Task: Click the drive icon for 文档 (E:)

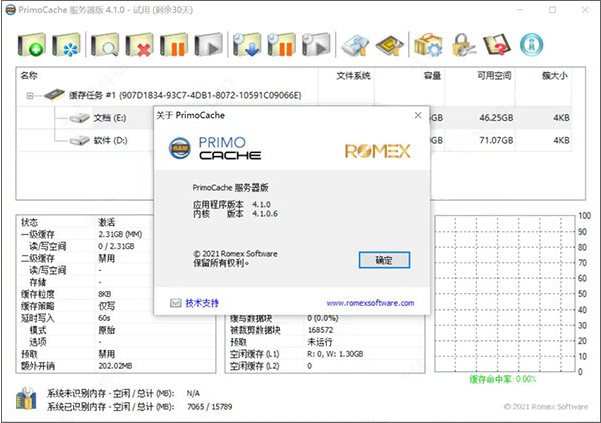Action: coord(80,118)
